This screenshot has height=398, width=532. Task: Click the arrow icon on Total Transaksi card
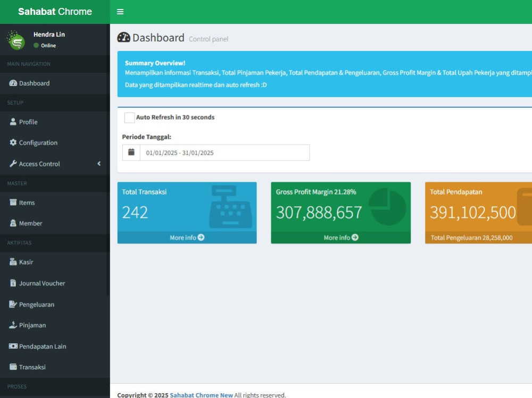pos(201,238)
